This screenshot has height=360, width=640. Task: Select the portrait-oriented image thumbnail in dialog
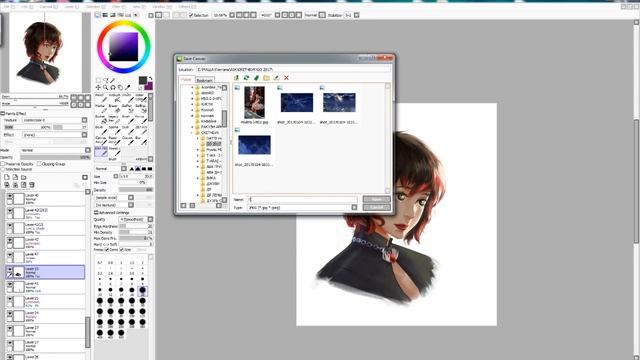click(x=254, y=102)
